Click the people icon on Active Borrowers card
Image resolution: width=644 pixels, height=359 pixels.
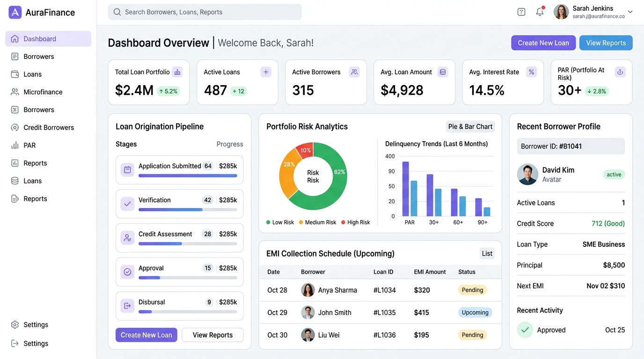(354, 72)
